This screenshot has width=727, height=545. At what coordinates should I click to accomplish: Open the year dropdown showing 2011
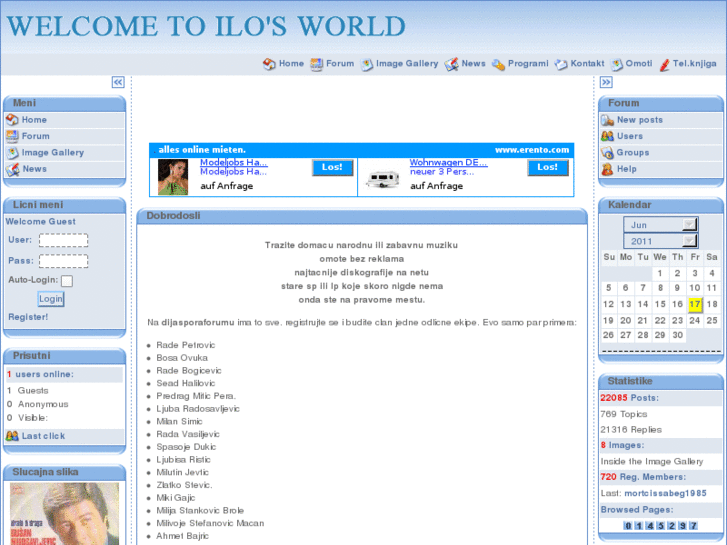click(x=661, y=241)
